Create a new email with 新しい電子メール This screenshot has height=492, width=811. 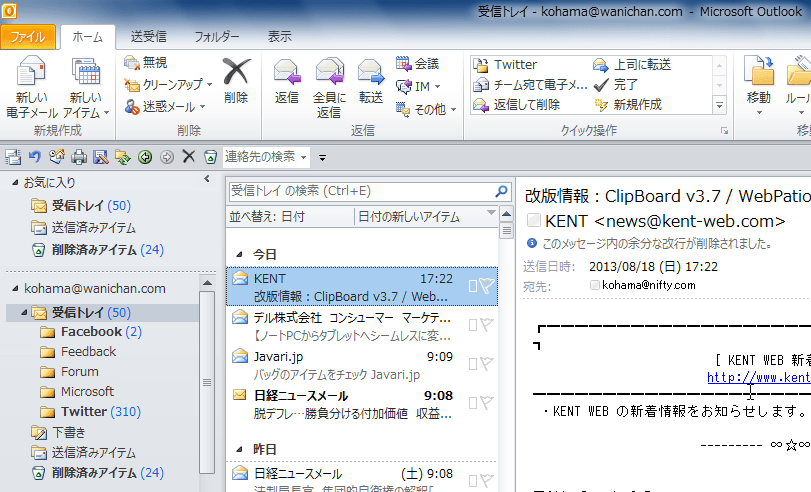pyautogui.click(x=31, y=87)
